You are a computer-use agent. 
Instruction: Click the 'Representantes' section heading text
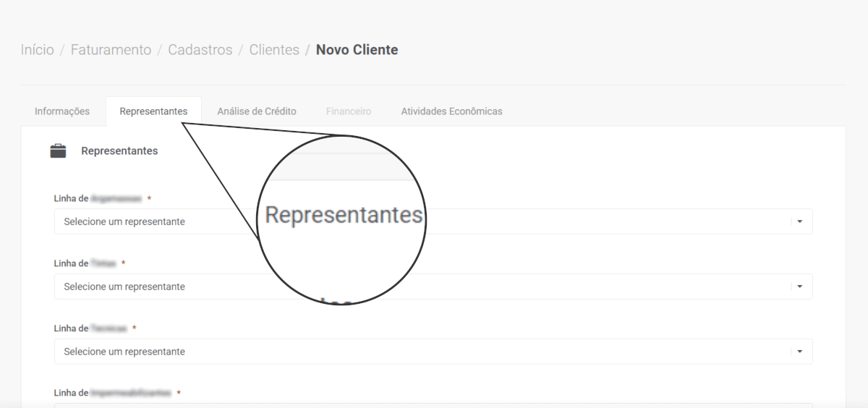119,151
